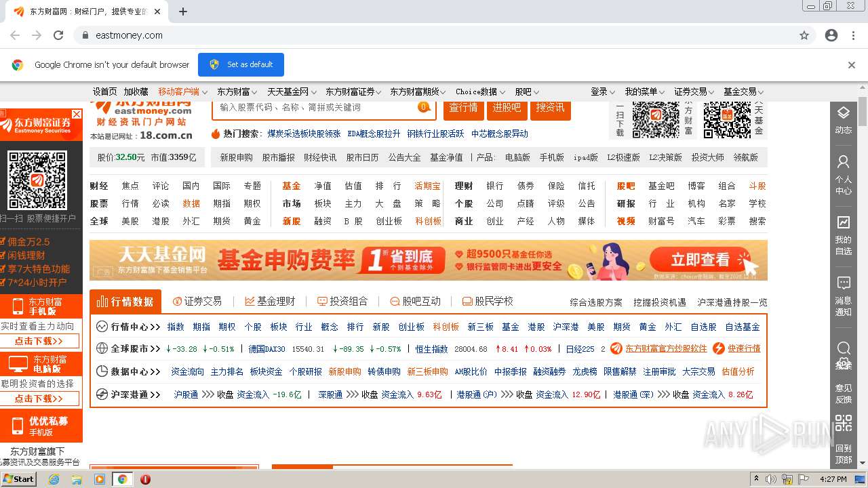Click the volume speaker icon in system tray
The height and width of the screenshot is (488, 868).
coord(771,479)
